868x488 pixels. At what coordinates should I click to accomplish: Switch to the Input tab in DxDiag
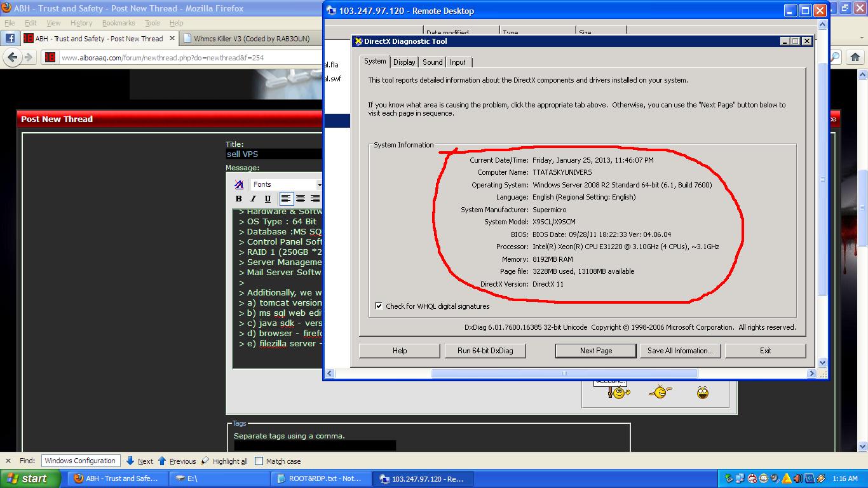pyautogui.click(x=458, y=62)
